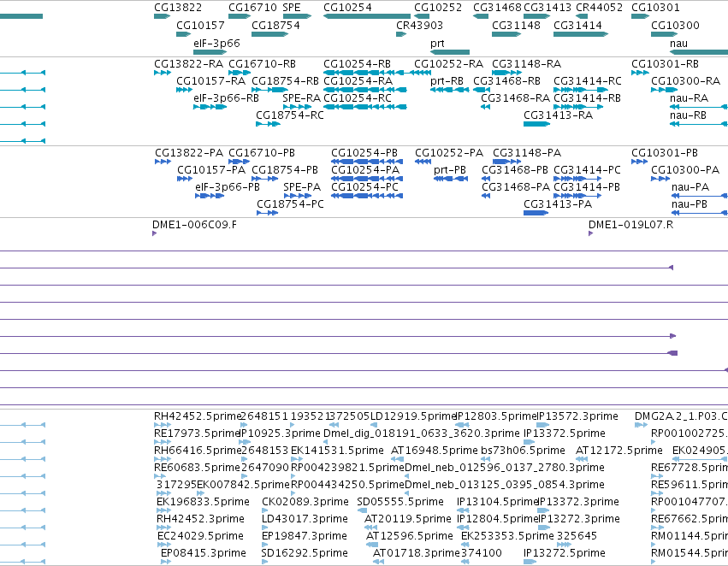Viewport: 728px width, 566px height.
Task: Click transcript CG10254-RA
Action: [365, 90]
